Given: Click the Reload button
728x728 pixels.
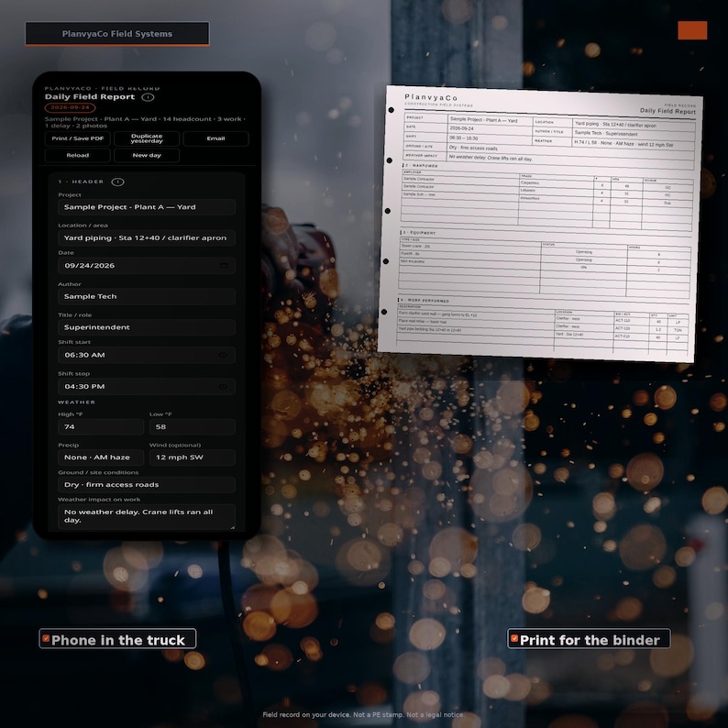Looking at the screenshot, I should 78,156.
